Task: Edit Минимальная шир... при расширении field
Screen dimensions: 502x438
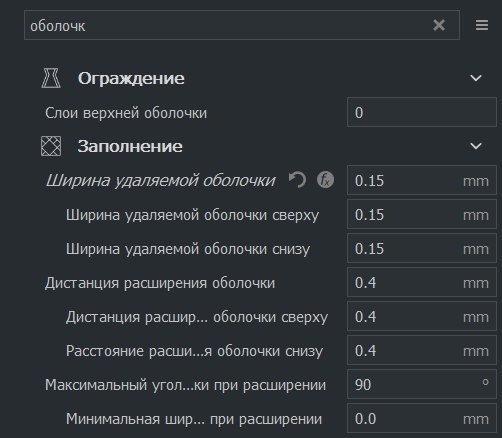Action: click(x=422, y=418)
